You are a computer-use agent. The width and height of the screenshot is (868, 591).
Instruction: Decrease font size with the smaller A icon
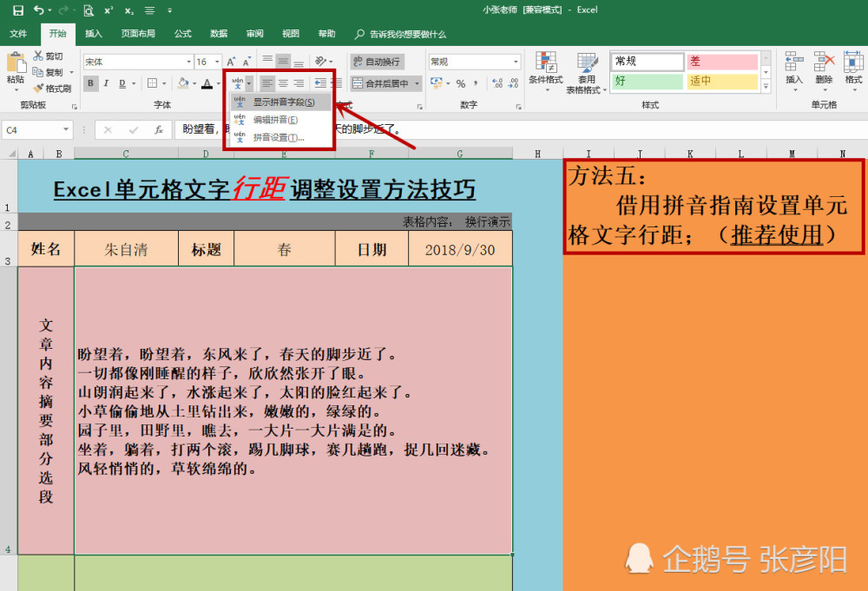(247, 62)
